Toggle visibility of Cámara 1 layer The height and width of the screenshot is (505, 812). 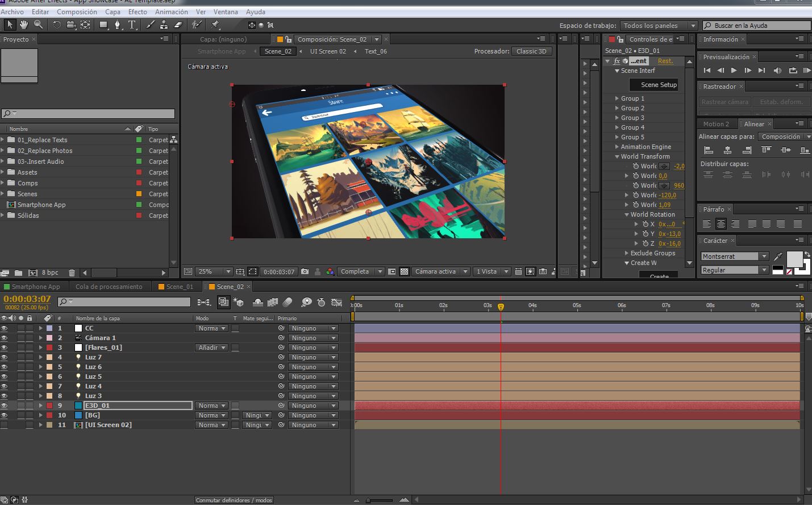click(5, 338)
